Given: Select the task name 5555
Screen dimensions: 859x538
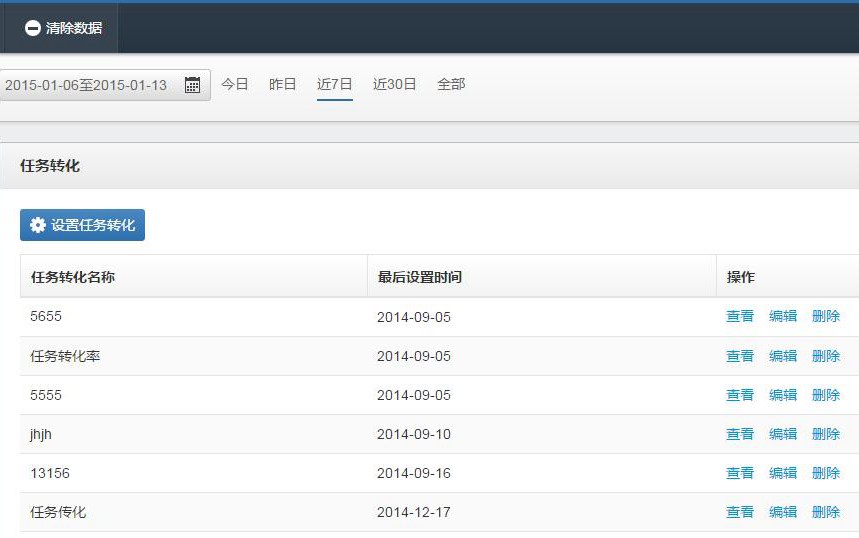Looking at the screenshot, I should tap(46, 396).
